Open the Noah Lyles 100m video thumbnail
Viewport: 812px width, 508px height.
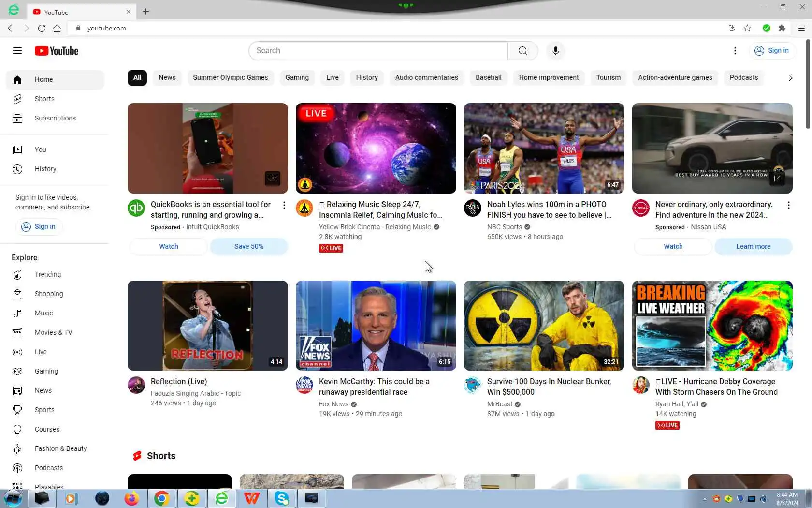coord(544,148)
